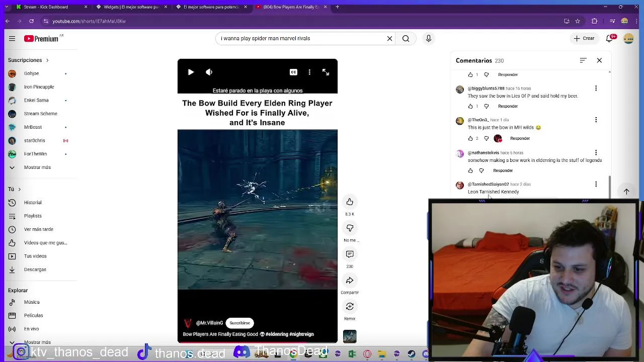Expand the Tú section chevron

(19, 189)
